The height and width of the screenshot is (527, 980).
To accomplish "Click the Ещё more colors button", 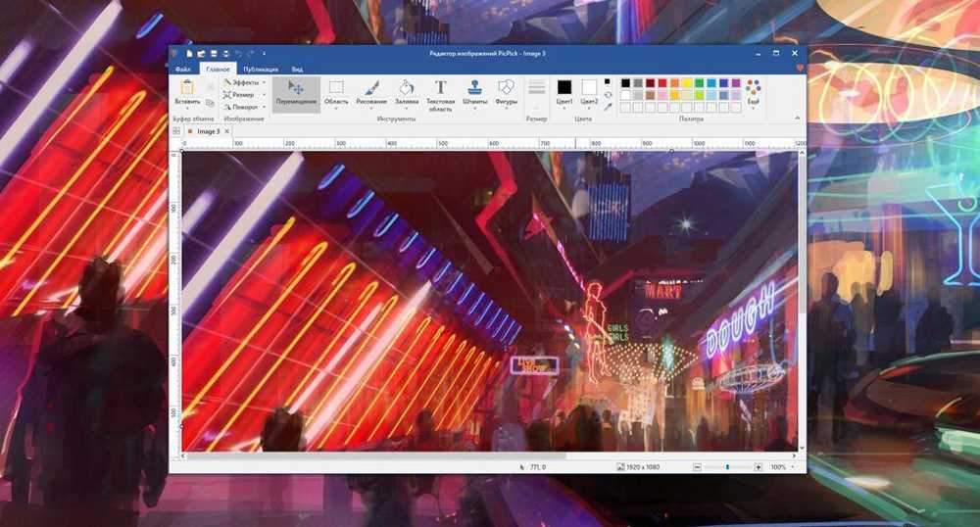I will (753, 92).
